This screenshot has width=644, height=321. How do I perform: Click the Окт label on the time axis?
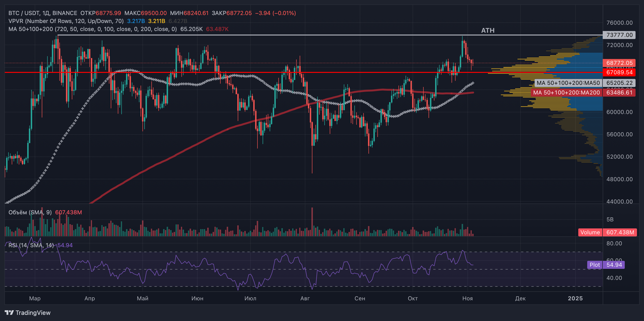[413, 298]
